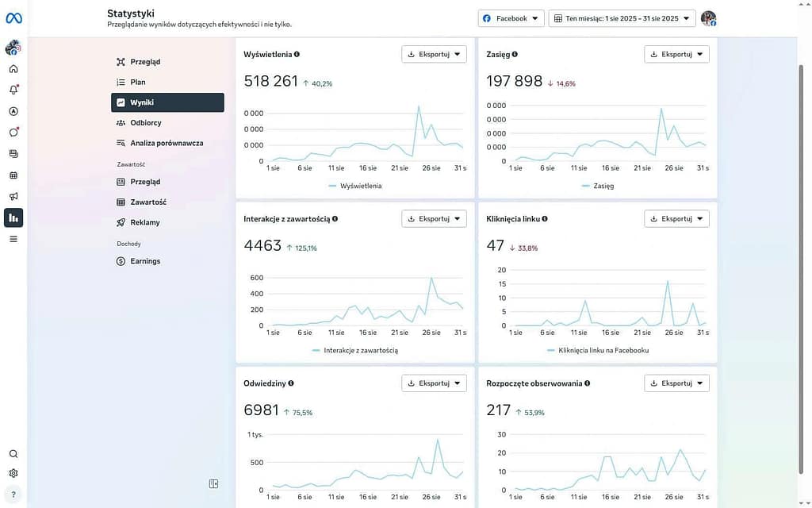Click the profile avatar at top right
812x508 pixels.
point(708,18)
